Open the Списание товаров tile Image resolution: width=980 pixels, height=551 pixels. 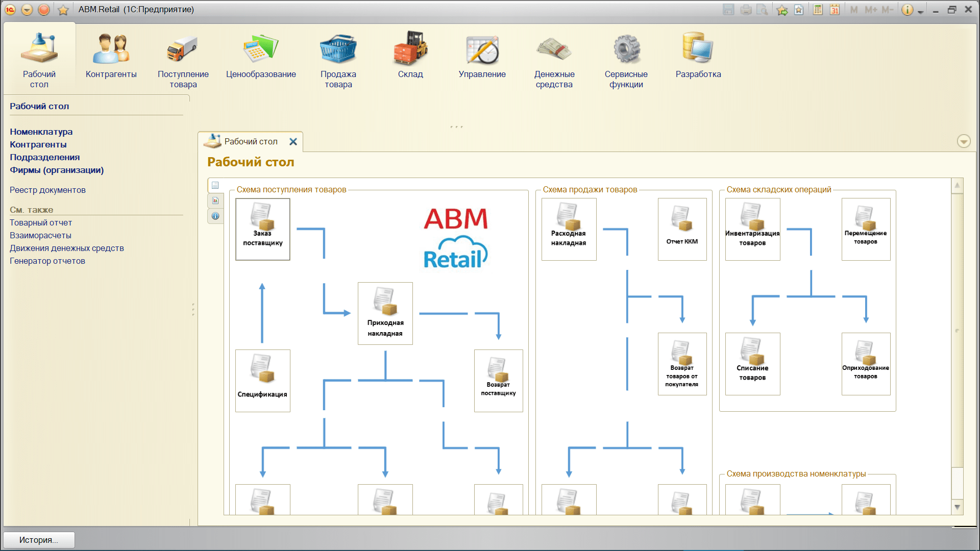[753, 364]
